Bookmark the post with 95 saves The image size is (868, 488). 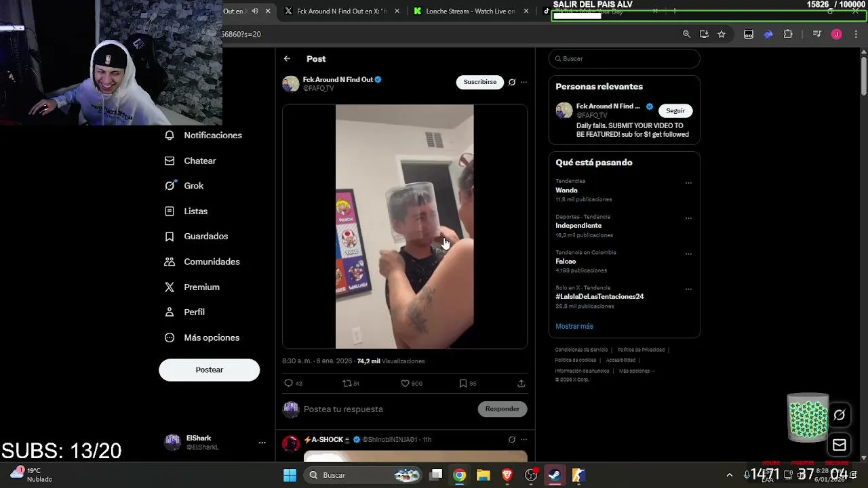(468, 384)
